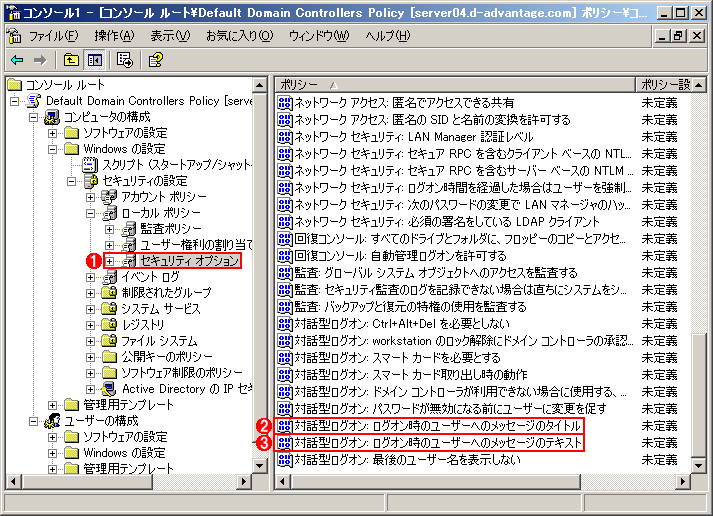Expand the 公開キーのポリシー node

point(90,357)
